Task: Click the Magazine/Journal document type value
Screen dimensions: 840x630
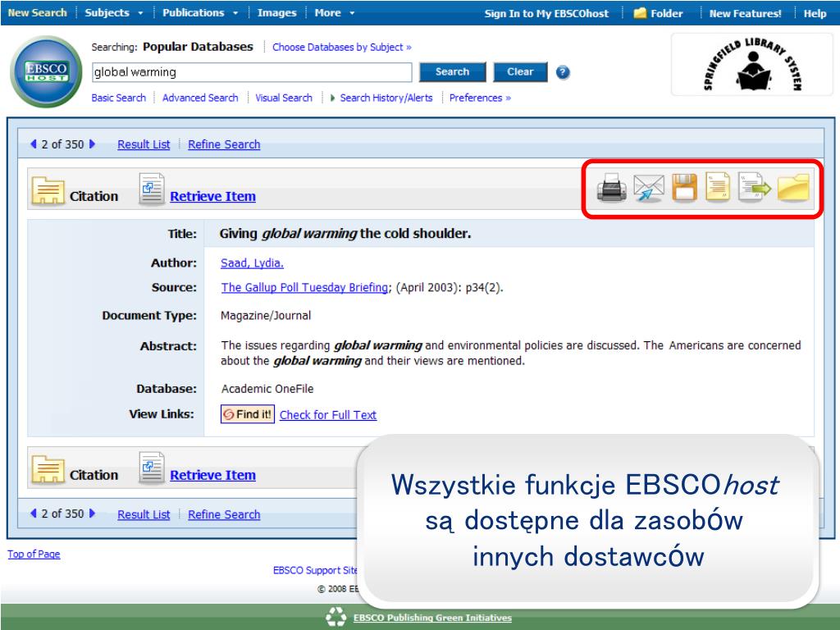Action: (x=266, y=316)
